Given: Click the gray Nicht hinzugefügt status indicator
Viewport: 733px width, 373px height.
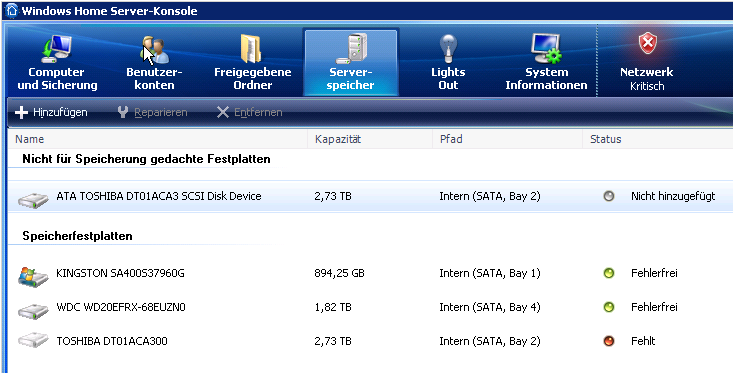Looking at the screenshot, I should coord(609,196).
